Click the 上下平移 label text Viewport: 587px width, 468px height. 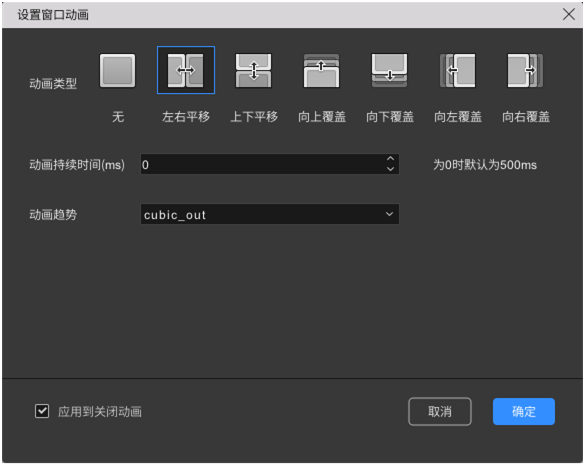(x=254, y=117)
